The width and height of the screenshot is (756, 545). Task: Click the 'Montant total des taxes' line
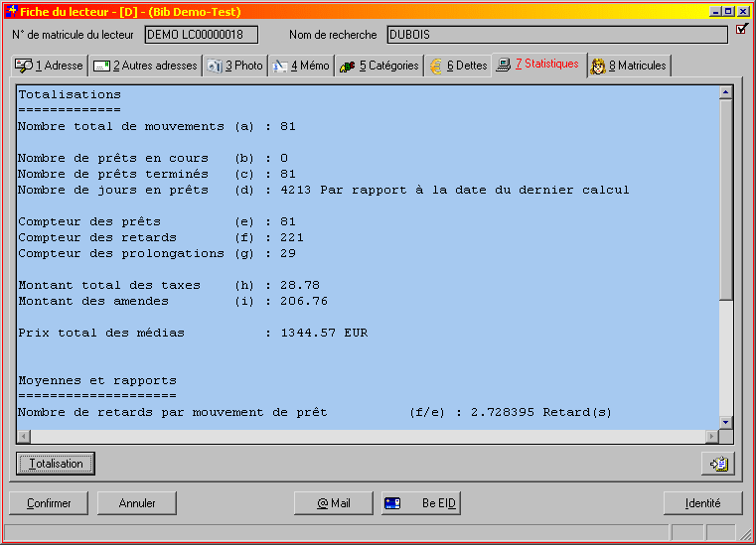point(169,286)
